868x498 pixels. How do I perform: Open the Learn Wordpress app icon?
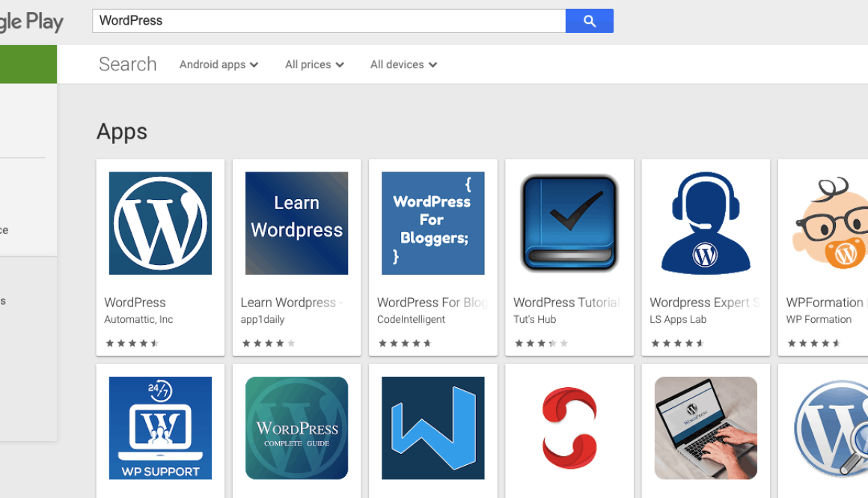297,223
